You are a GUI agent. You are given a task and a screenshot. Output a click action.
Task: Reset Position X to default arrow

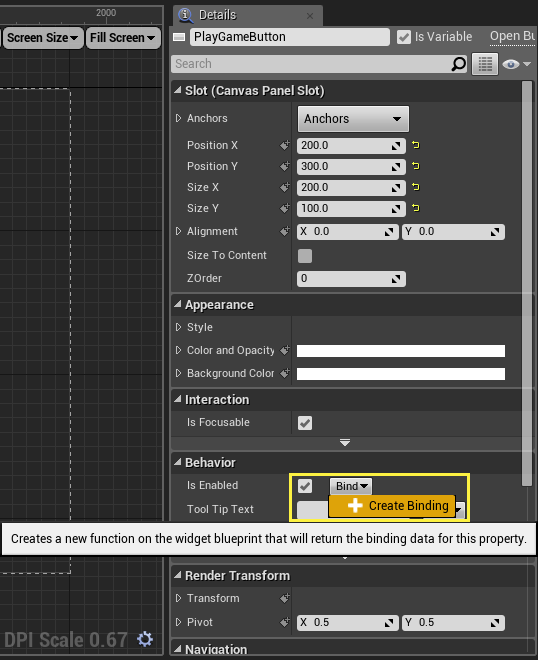(x=415, y=145)
